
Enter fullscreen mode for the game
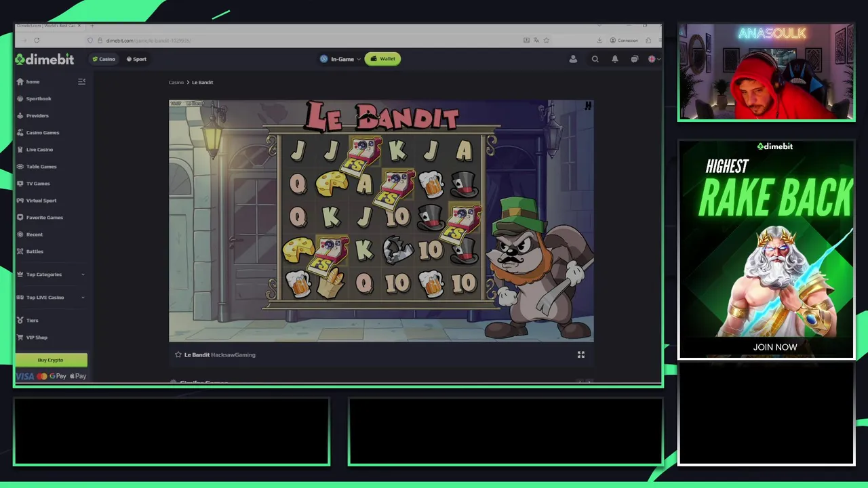(x=580, y=354)
